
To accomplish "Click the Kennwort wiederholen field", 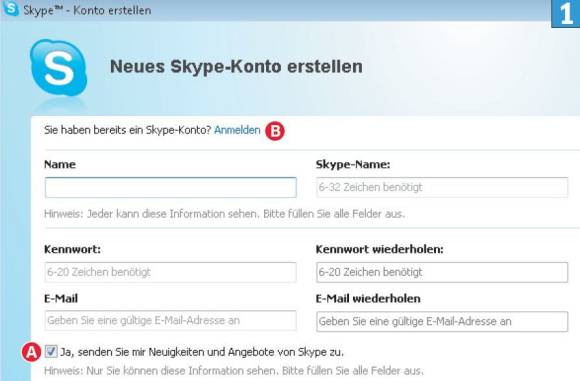I will [442, 272].
